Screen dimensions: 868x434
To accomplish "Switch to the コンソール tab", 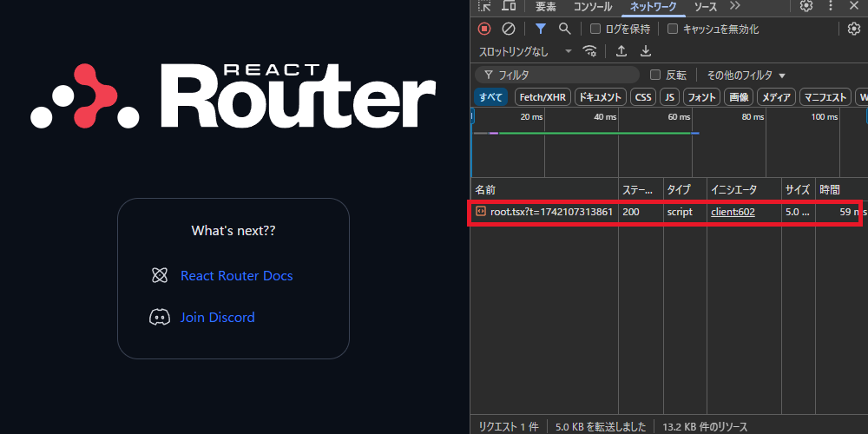I will [x=593, y=7].
